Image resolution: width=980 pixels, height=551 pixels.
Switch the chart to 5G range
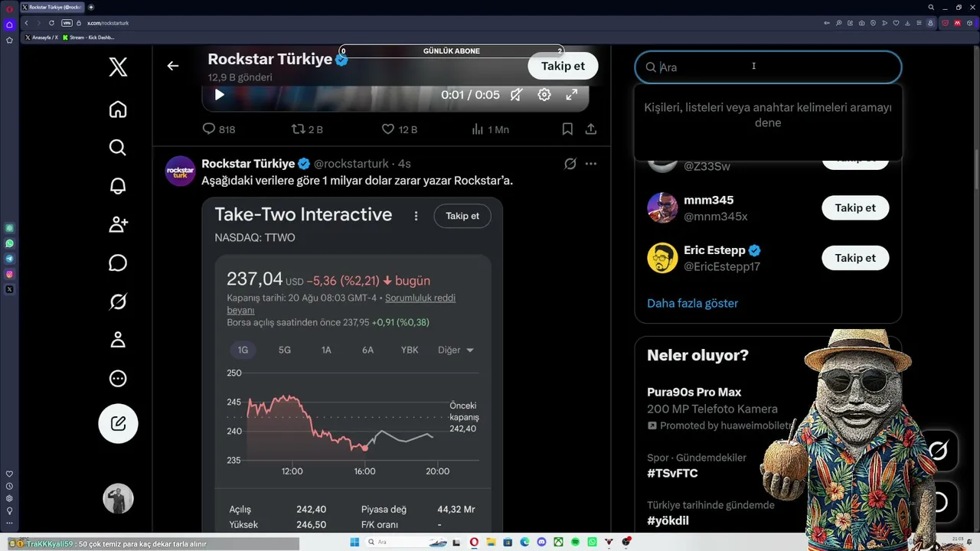pyautogui.click(x=285, y=350)
